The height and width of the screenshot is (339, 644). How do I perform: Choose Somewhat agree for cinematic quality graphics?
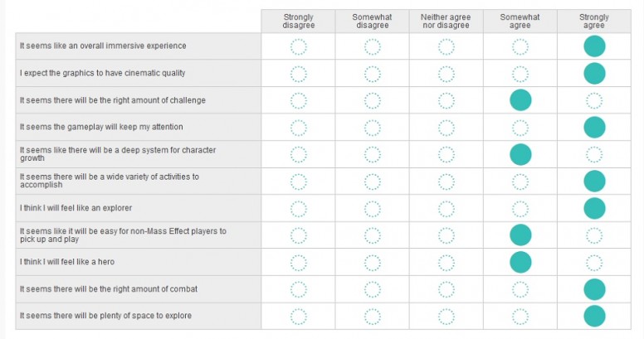point(520,74)
